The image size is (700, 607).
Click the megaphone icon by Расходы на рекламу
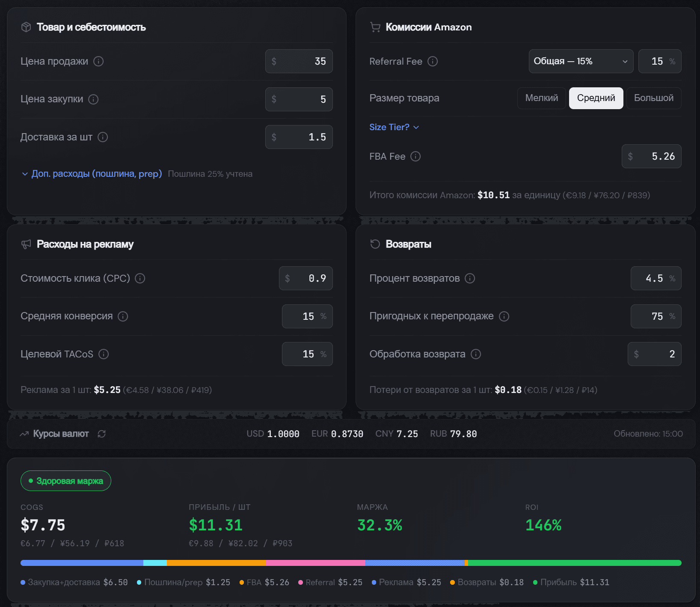coord(26,244)
